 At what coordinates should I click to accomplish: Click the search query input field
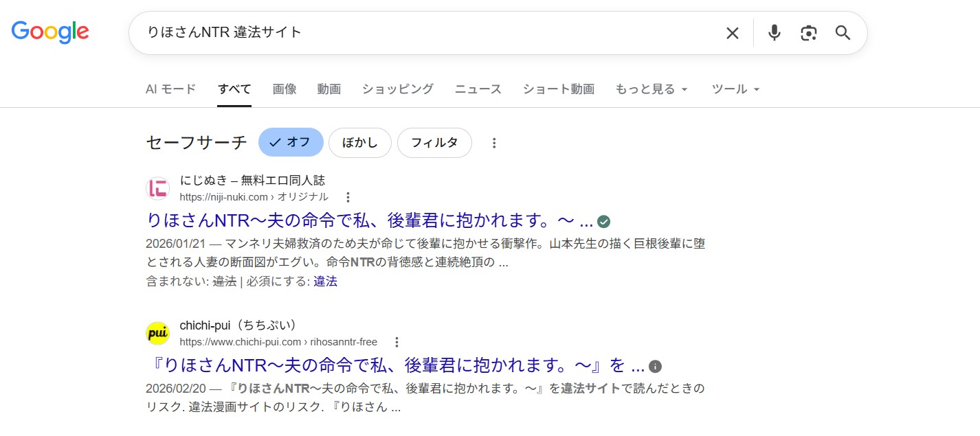(x=426, y=33)
